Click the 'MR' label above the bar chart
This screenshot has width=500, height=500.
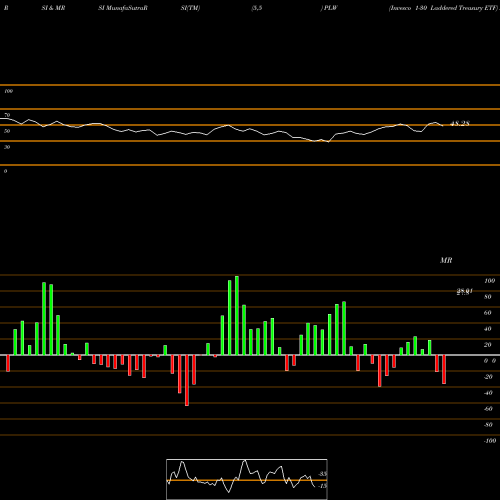click(446, 260)
